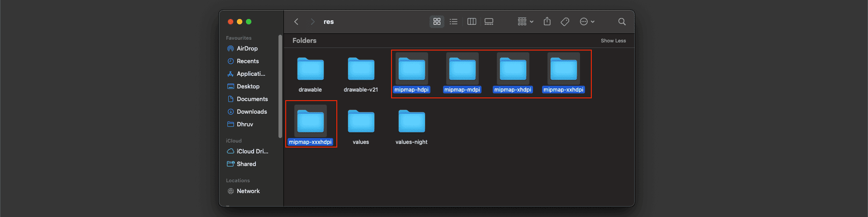The width and height of the screenshot is (868, 217).
Task: Select the drawable folder
Action: click(x=310, y=70)
